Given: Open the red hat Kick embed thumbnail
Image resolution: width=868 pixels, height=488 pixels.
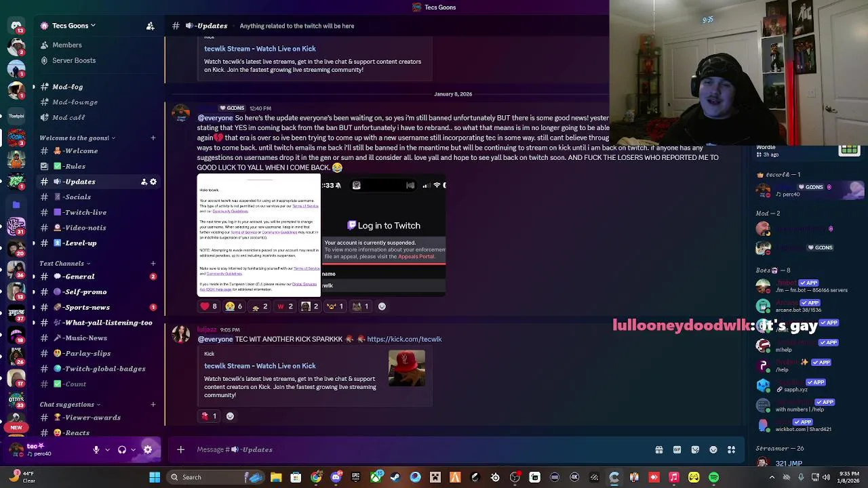Looking at the screenshot, I should click(407, 368).
